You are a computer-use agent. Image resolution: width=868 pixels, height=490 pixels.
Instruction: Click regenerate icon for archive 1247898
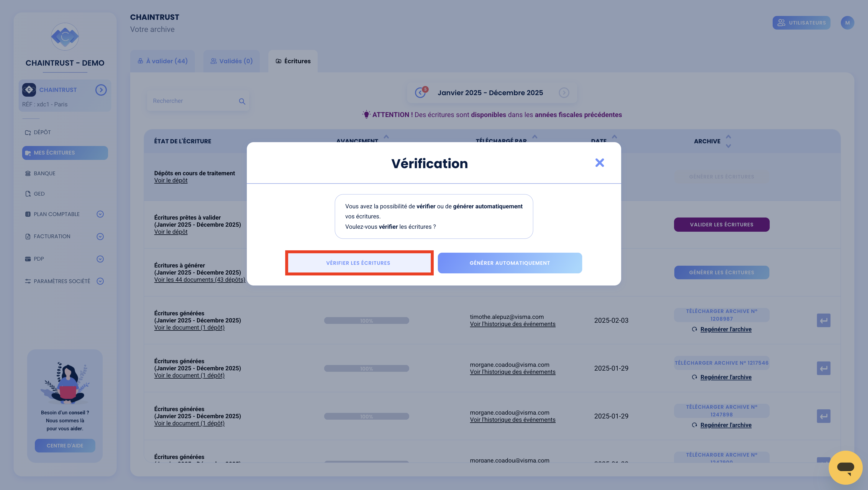click(694, 425)
